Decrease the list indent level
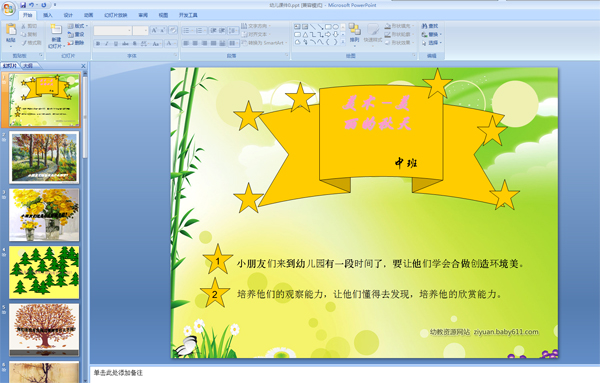 213,30
